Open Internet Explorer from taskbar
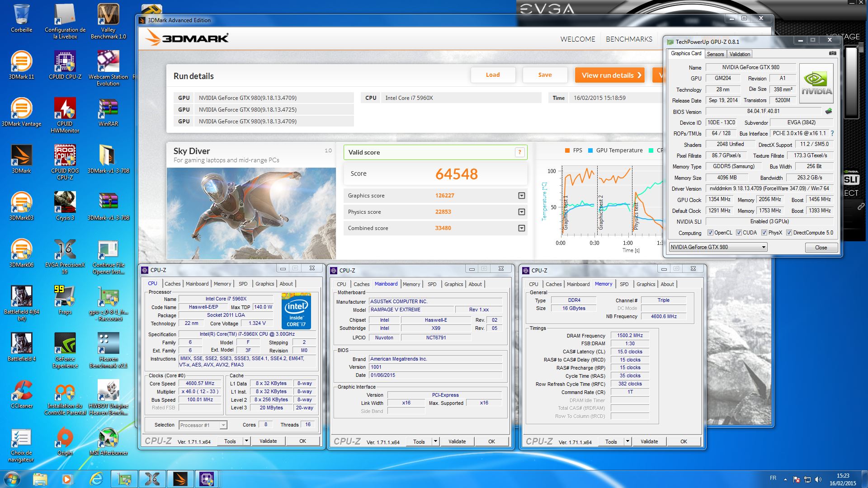This screenshot has height=488, width=868. [96, 479]
